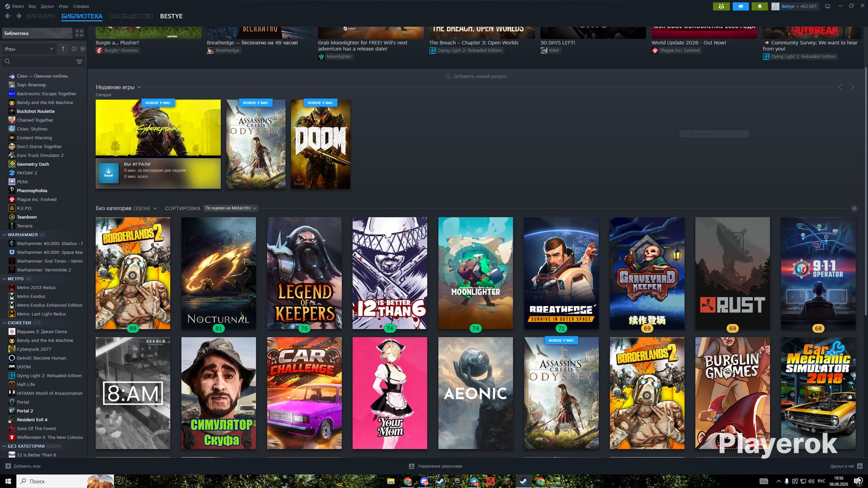The image size is (868, 488).
Task: Open the Справка menu
Action: click(81, 6)
